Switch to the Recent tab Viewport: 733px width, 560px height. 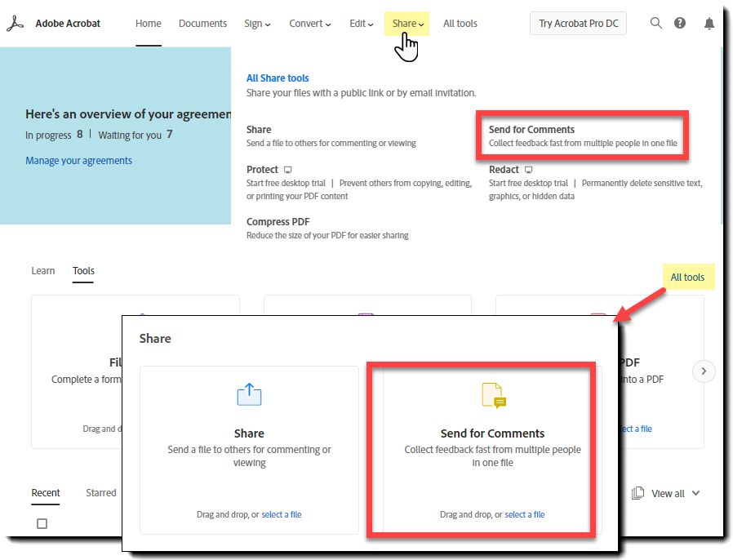(46, 493)
